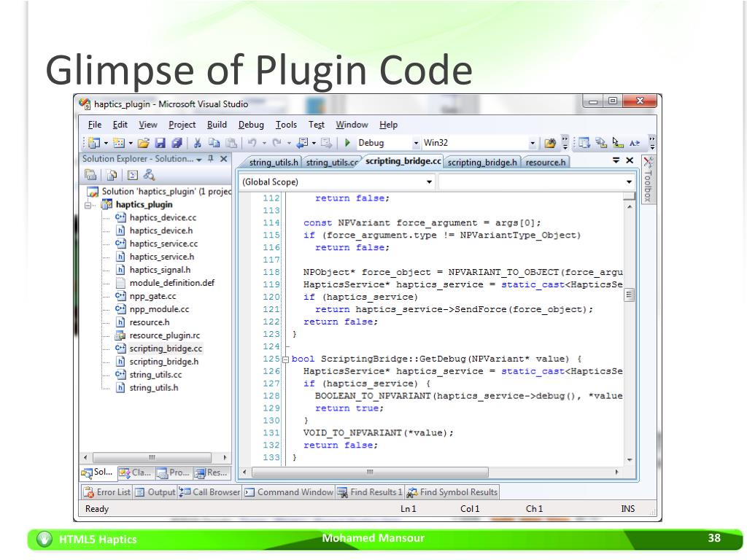The height and width of the screenshot is (560, 747).
Task: Click the New Project toolbar icon
Action: pos(94,143)
